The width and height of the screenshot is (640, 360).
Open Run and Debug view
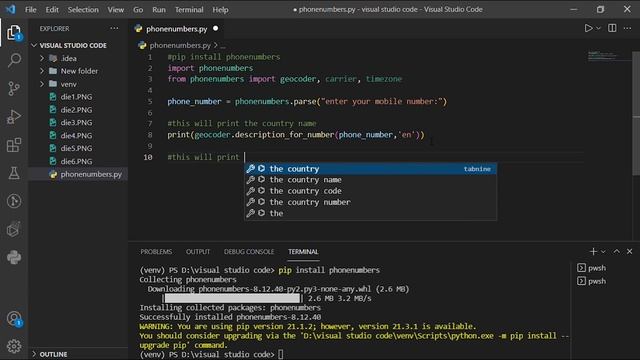pos(14,117)
